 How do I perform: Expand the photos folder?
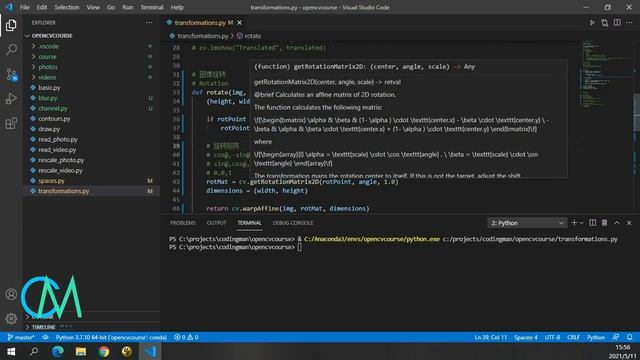(x=91, y=67)
